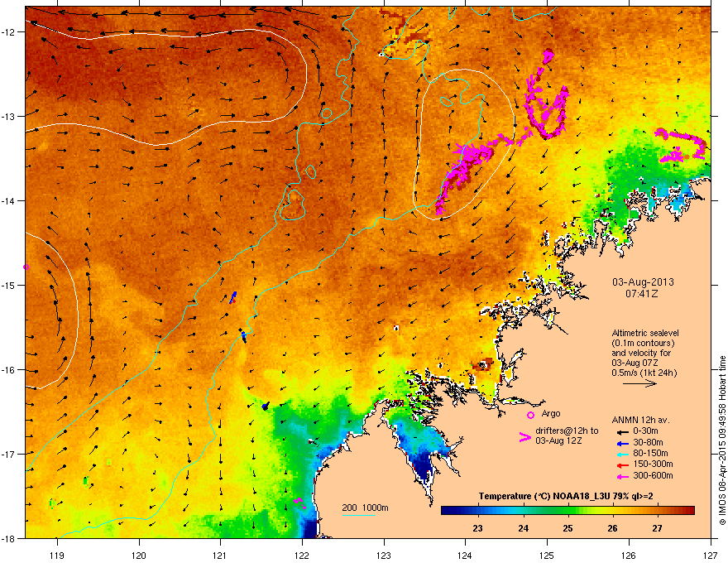The width and height of the screenshot is (728, 563).
Task: Click the 'Argo' legend label
Action: [551, 413]
